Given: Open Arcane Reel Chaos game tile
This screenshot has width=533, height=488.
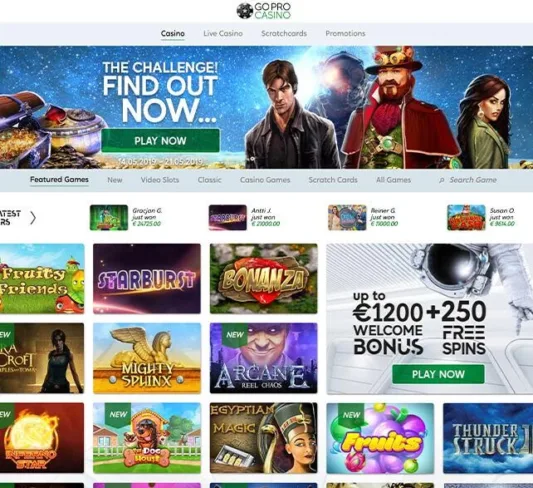Looking at the screenshot, I should 263,358.
